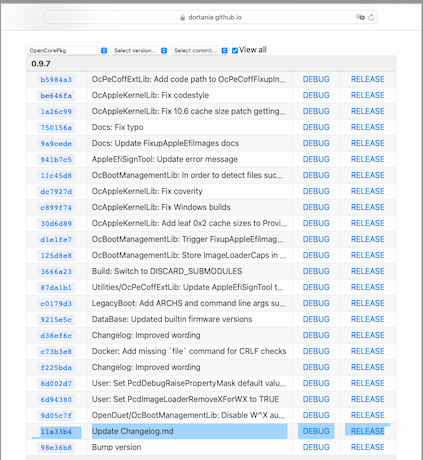Open highlighted commit 11a33b4 link
The width and height of the screenshot is (423, 460).
click(56, 432)
